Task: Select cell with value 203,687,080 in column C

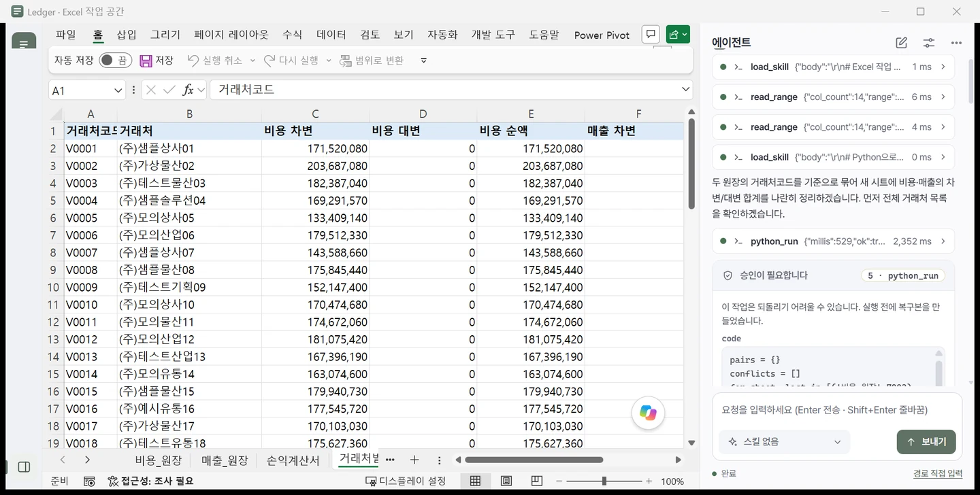Action: tap(315, 166)
